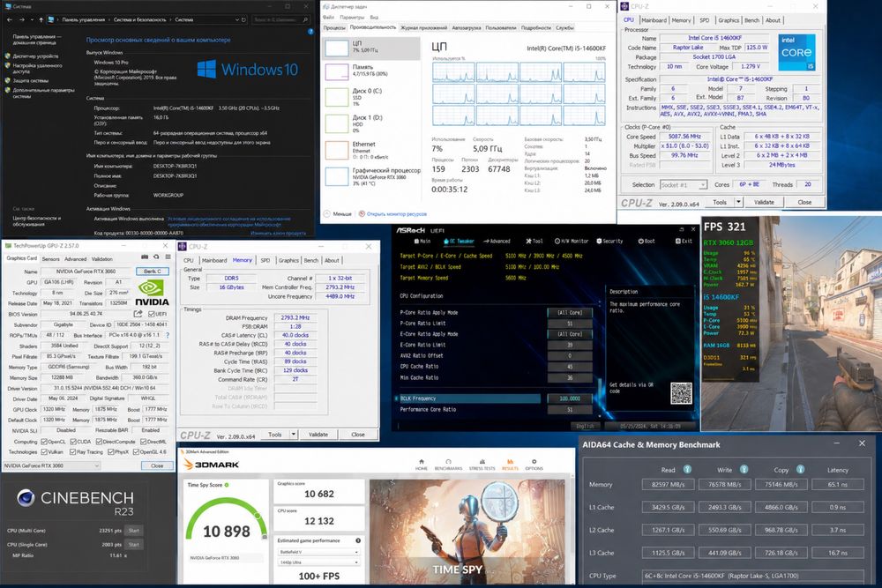Click the Bus Interface question mark in GPU-Z

(x=167, y=335)
